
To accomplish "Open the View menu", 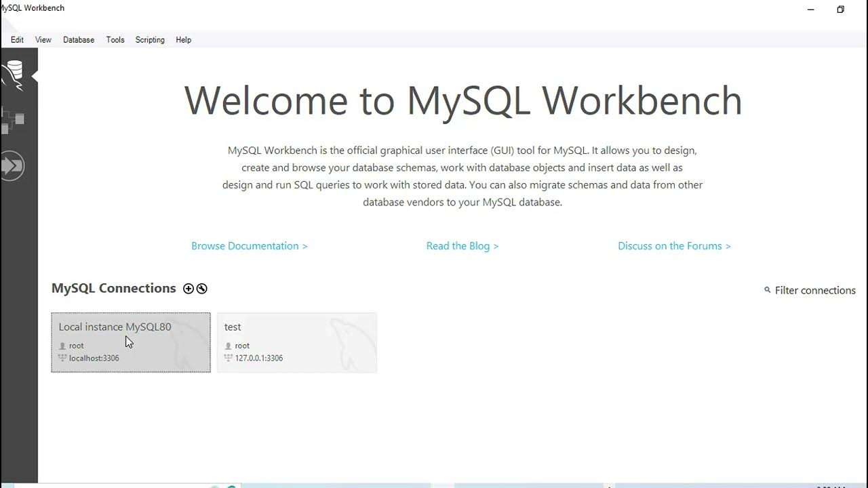I will [43, 40].
